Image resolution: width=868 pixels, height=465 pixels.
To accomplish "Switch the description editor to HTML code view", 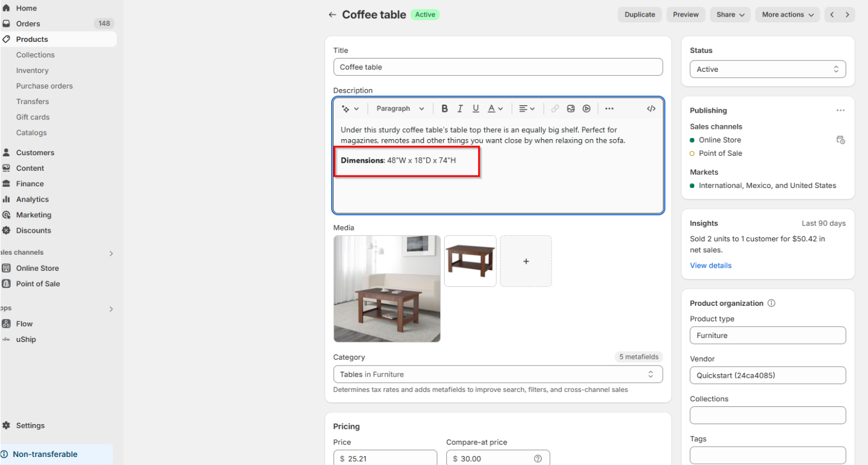I will coord(651,108).
